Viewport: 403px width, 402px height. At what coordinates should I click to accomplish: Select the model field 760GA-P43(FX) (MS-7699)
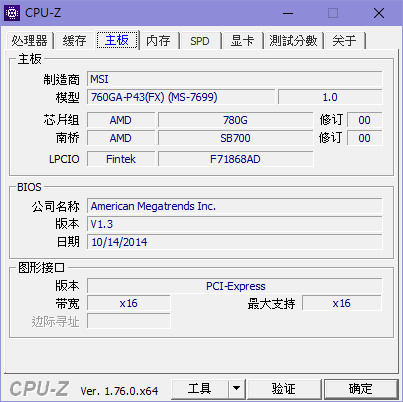181,97
